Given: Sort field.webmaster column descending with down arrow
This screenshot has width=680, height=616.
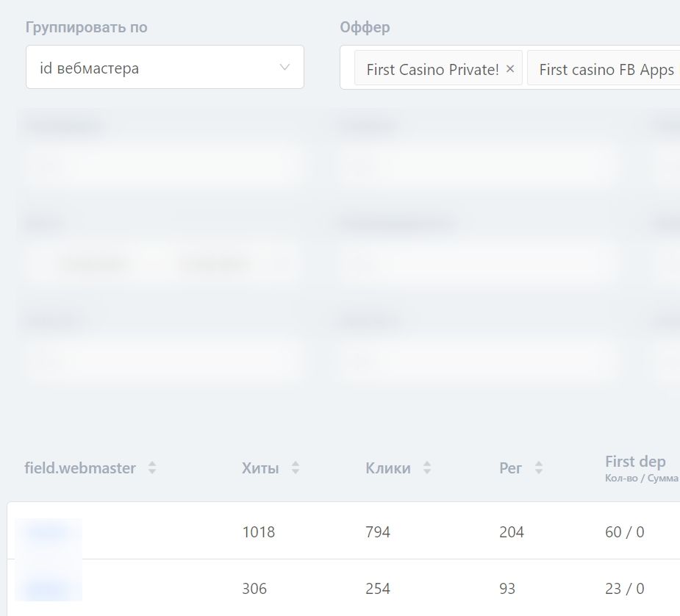Looking at the screenshot, I should click(x=152, y=472).
